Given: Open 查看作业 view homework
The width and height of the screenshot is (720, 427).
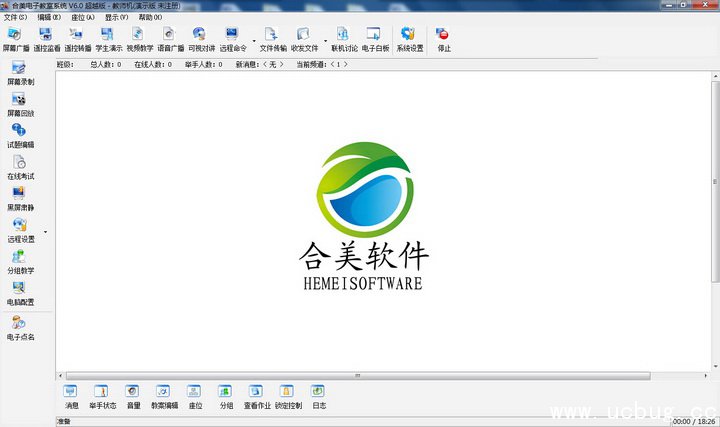Looking at the screenshot, I should [x=257, y=397].
